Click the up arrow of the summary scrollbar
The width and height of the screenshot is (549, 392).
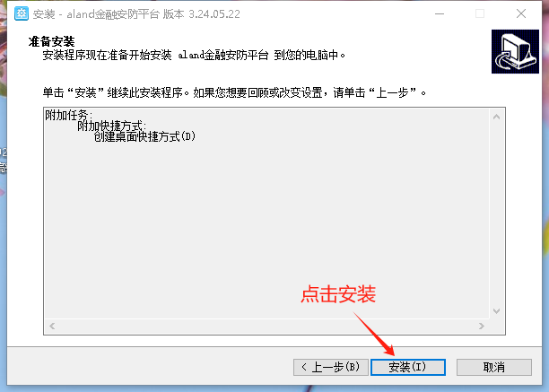click(496, 117)
